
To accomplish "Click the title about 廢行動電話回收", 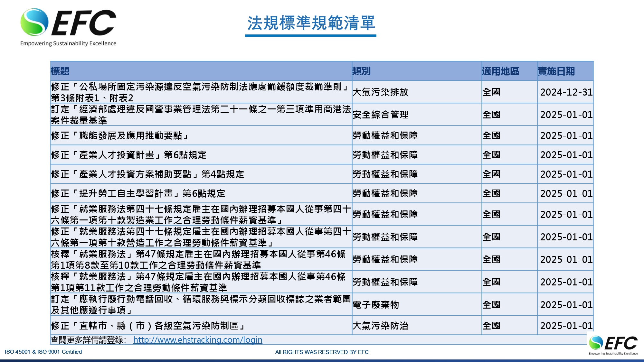I will click(201, 304).
